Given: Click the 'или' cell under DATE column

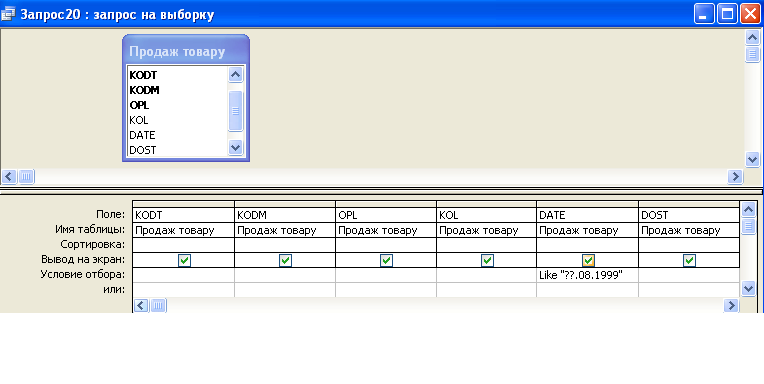Looking at the screenshot, I should coord(587,290).
